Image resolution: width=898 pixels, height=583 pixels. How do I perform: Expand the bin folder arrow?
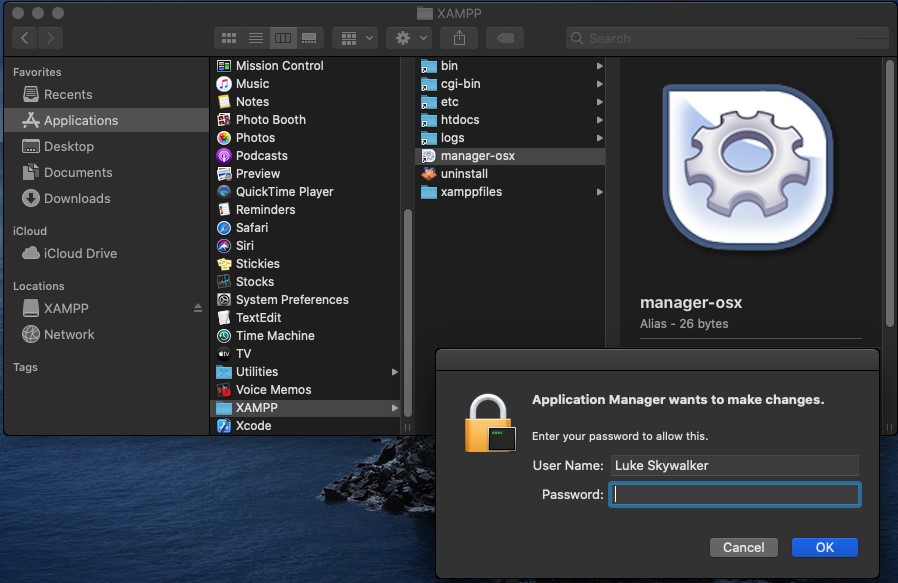pos(600,66)
